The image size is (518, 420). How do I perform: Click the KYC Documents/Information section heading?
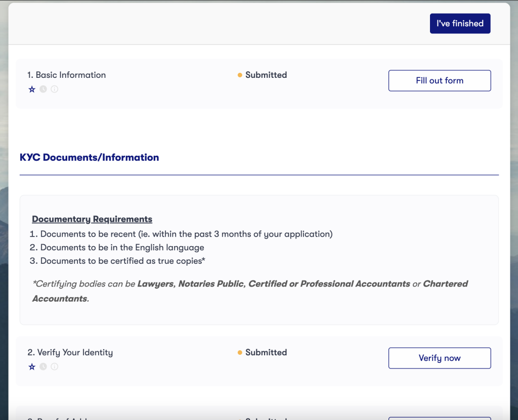coord(89,158)
